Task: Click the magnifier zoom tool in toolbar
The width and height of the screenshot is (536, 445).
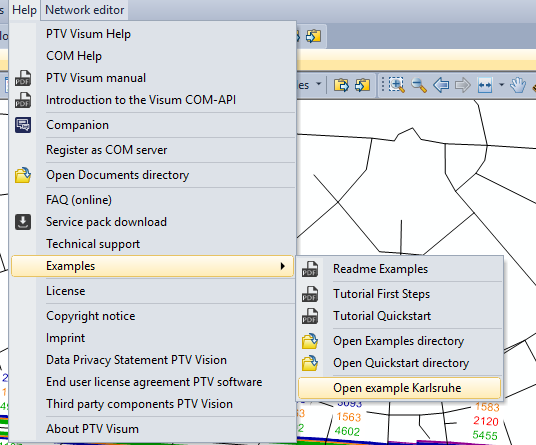Action: [419, 85]
